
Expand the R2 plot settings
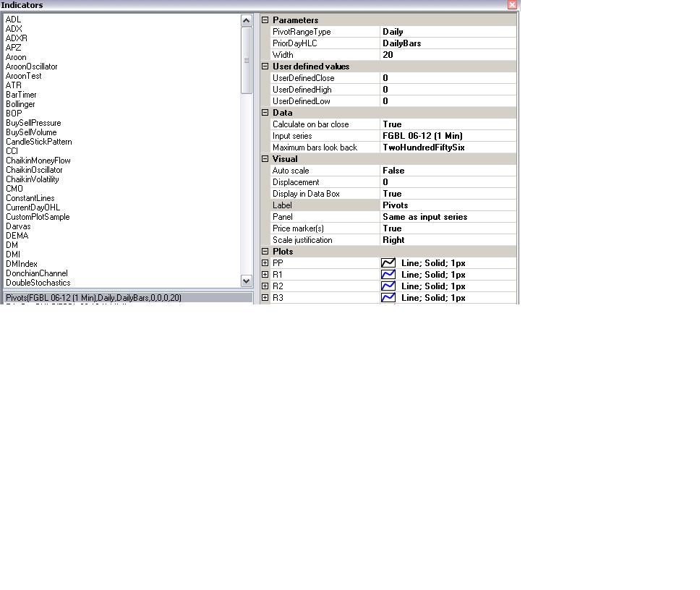pos(265,286)
